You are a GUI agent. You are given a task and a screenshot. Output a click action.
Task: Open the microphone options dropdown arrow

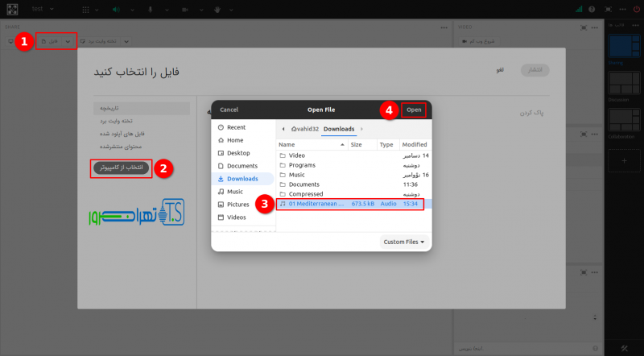coord(167,10)
